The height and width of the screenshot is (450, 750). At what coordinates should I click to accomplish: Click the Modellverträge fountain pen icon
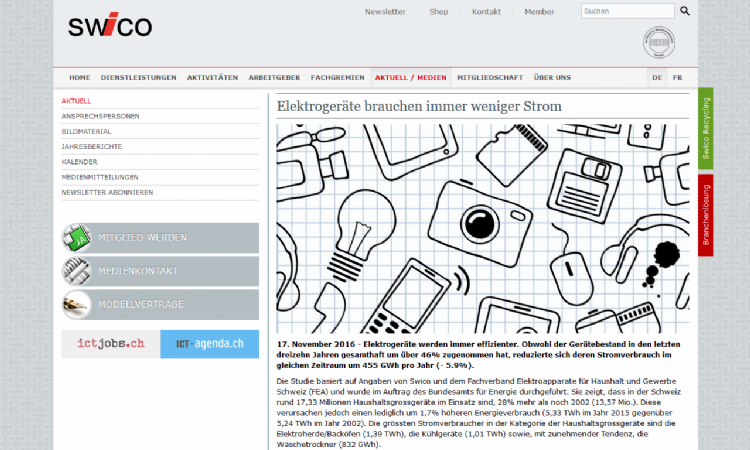click(77, 304)
